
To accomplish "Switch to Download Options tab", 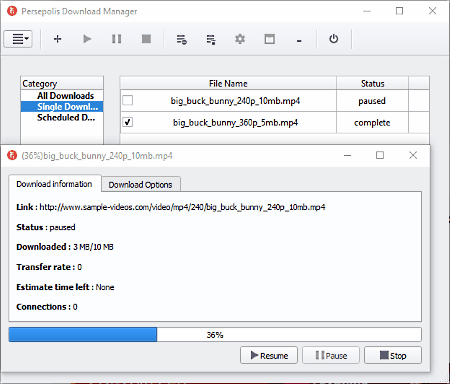I will click(x=140, y=185).
